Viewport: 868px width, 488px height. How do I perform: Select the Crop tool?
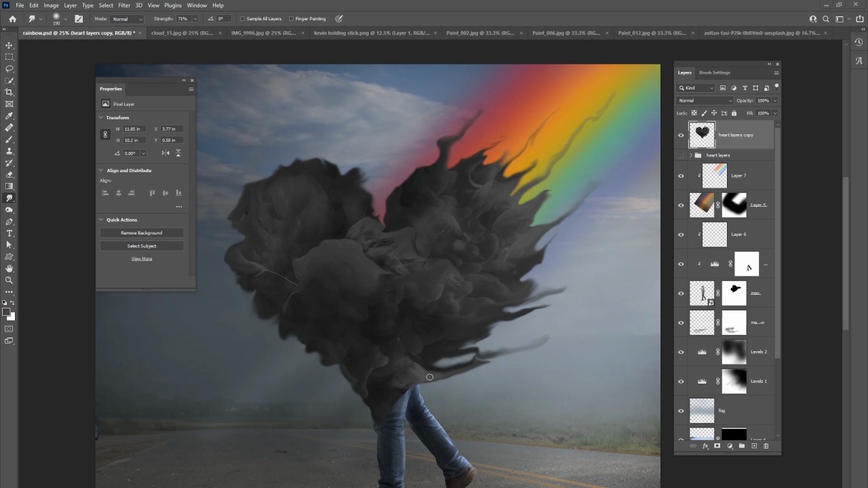pyautogui.click(x=9, y=92)
